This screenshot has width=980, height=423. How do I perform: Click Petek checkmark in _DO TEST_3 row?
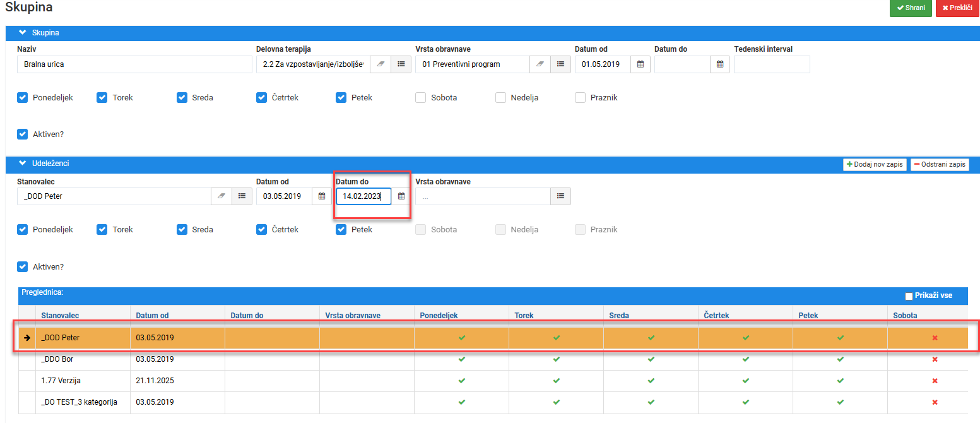click(840, 402)
